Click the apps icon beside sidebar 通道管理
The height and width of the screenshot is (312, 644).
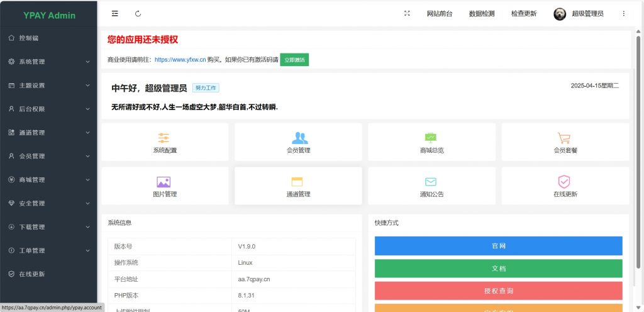[11, 133]
